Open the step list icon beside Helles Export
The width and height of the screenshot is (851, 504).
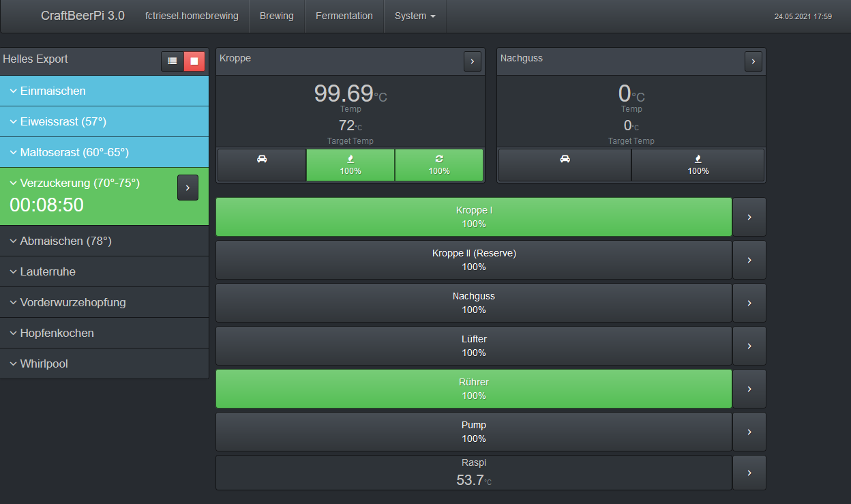click(x=173, y=61)
